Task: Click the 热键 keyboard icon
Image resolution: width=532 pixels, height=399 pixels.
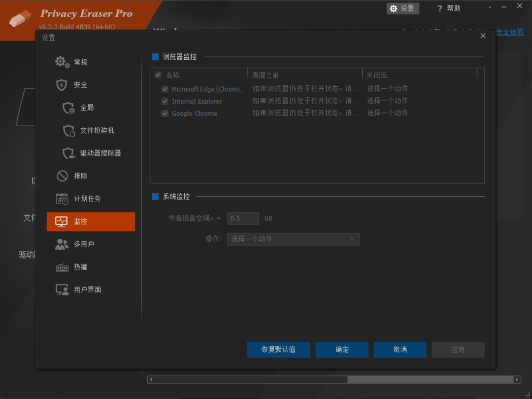Action: coord(62,268)
